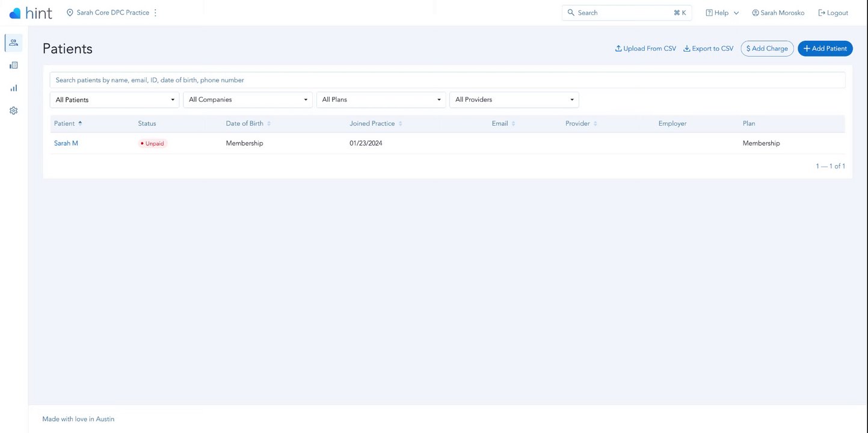Open the Patients sidebar icon

click(x=13, y=43)
